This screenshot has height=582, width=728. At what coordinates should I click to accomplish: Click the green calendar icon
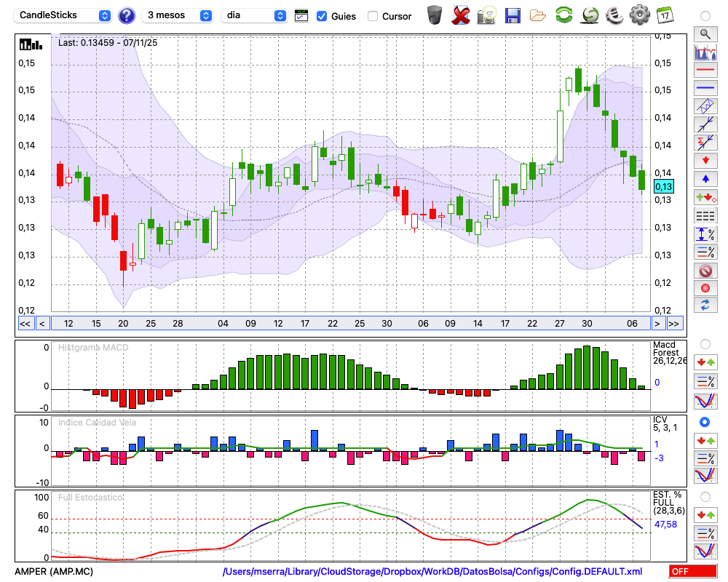click(665, 15)
